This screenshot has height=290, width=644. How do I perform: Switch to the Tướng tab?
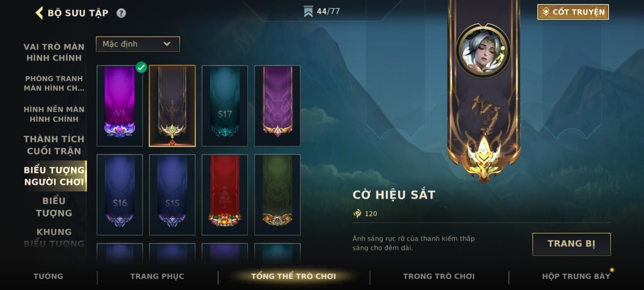coord(48,276)
